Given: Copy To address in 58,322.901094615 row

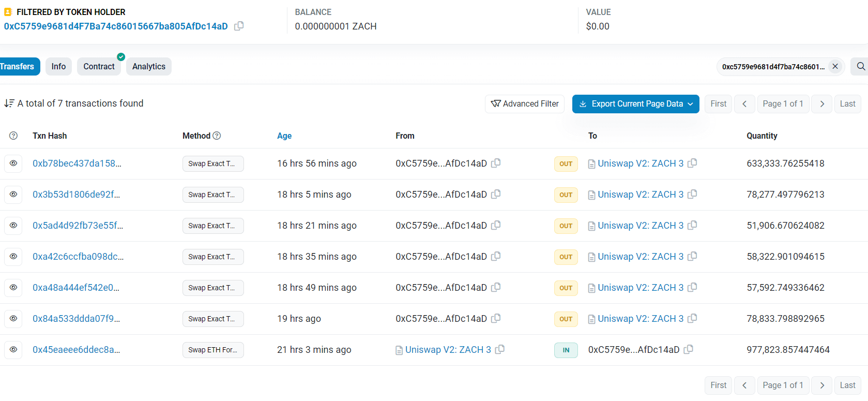Looking at the screenshot, I should coord(692,256).
